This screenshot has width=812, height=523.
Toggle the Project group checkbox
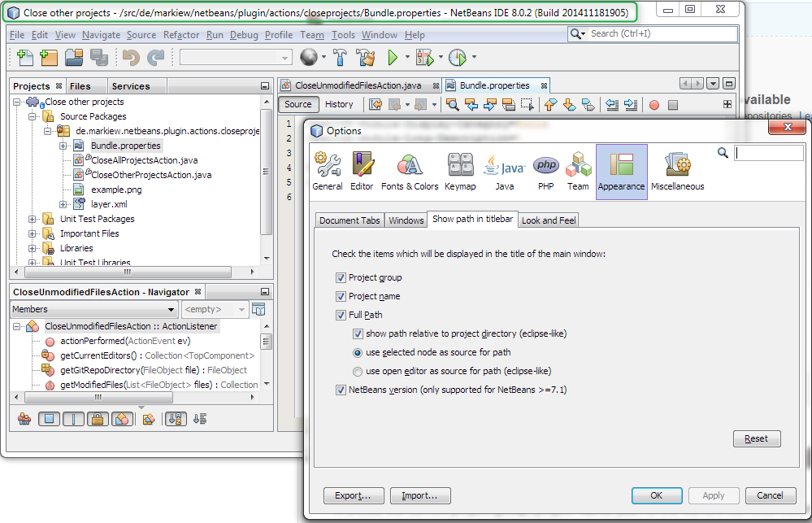click(341, 278)
